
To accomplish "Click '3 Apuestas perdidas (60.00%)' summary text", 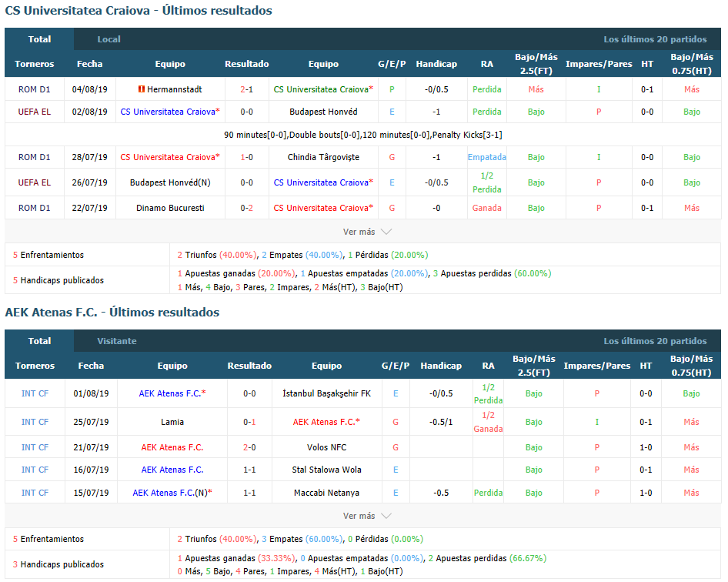I will pos(493,273).
